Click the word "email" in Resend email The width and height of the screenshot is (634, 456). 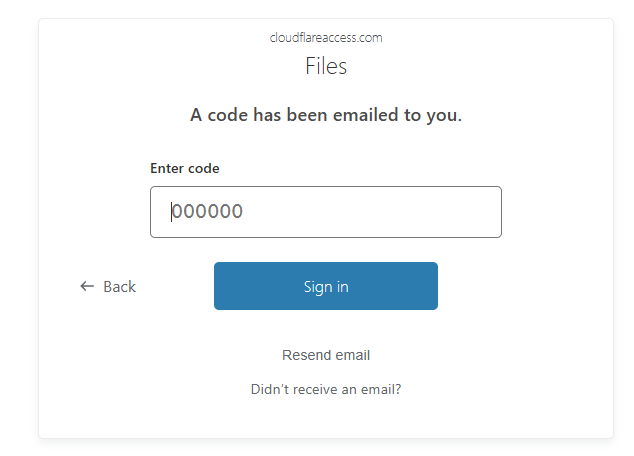pyautogui.click(x=351, y=355)
